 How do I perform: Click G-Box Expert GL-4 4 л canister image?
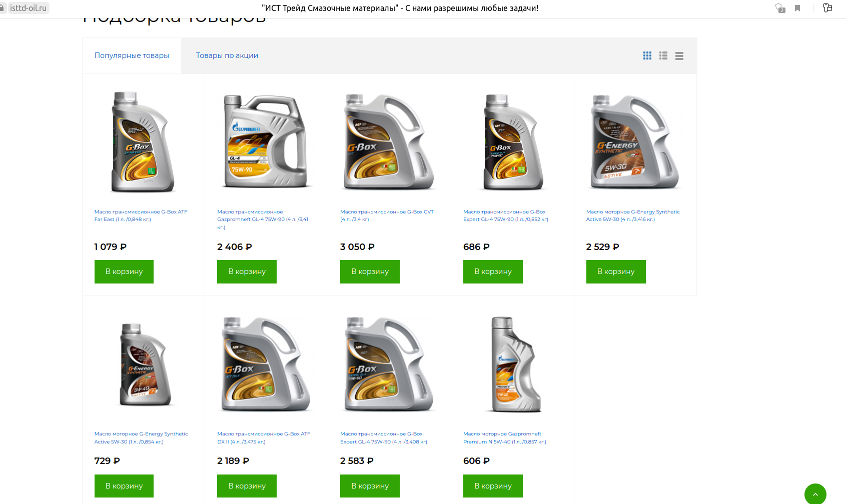click(389, 364)
